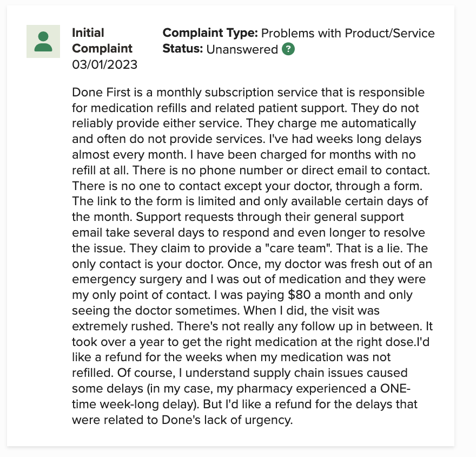Click the "Status:" label
The height and width of the screenshot is (457, 476).
(x=182, y=49)
